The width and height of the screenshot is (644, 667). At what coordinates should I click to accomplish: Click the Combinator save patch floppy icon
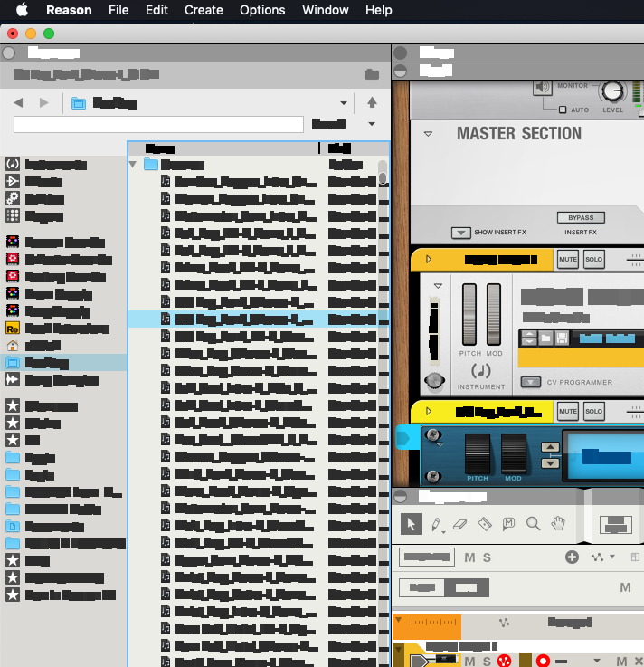(x=562, y=338)
